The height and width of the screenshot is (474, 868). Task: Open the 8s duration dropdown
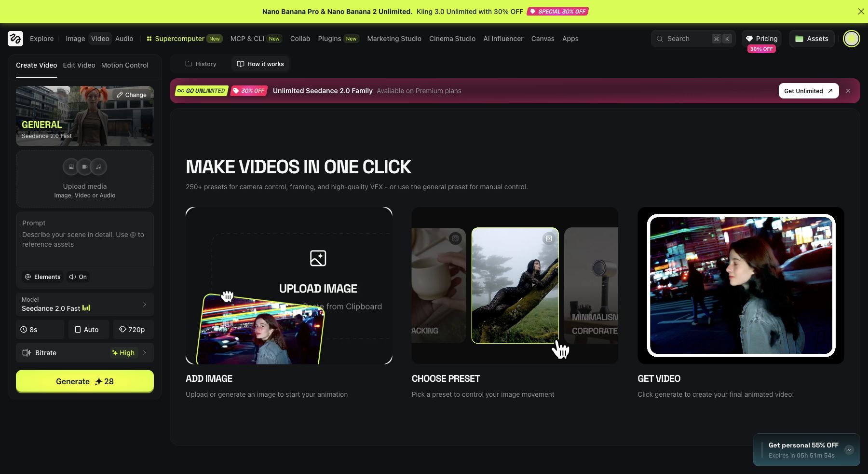pyautogui.click(x=40, y=330)
